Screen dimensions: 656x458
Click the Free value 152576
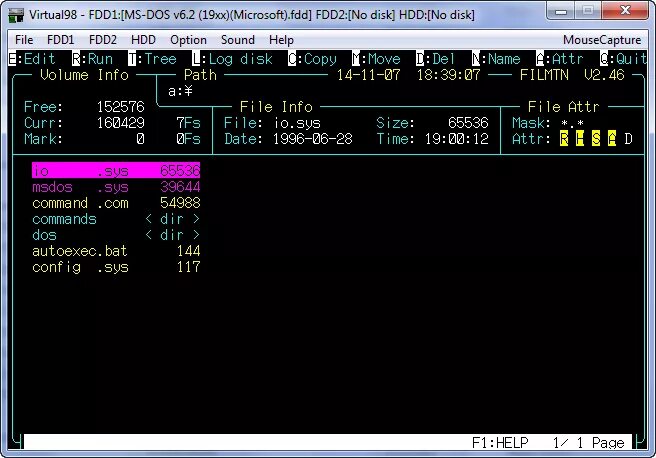point(120,107)
